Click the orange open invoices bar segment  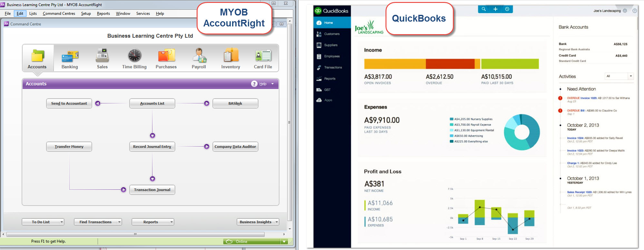(395, 64)
